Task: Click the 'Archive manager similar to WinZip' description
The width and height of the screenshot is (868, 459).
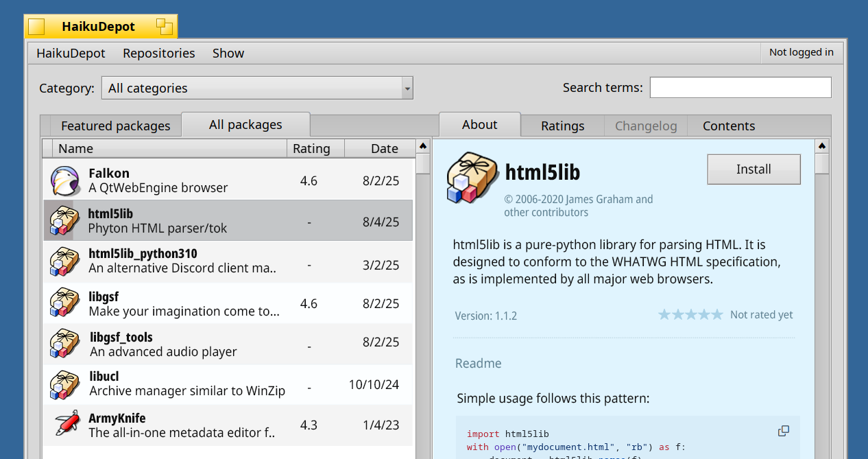Action: click(187, 391)
